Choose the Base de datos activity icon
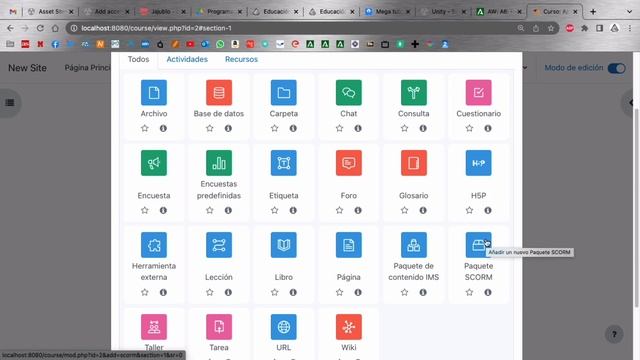Viewport: 640px width, 360px height. (x=219, y=92)
